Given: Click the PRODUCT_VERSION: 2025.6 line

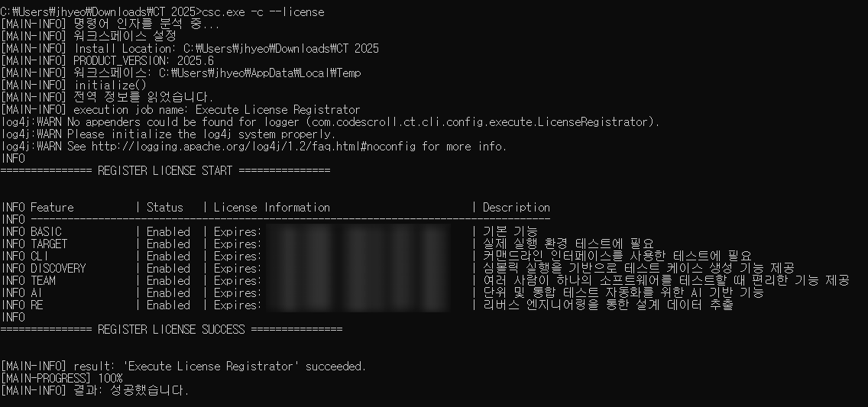Looking at the screenshot, I should pos(108,61).
